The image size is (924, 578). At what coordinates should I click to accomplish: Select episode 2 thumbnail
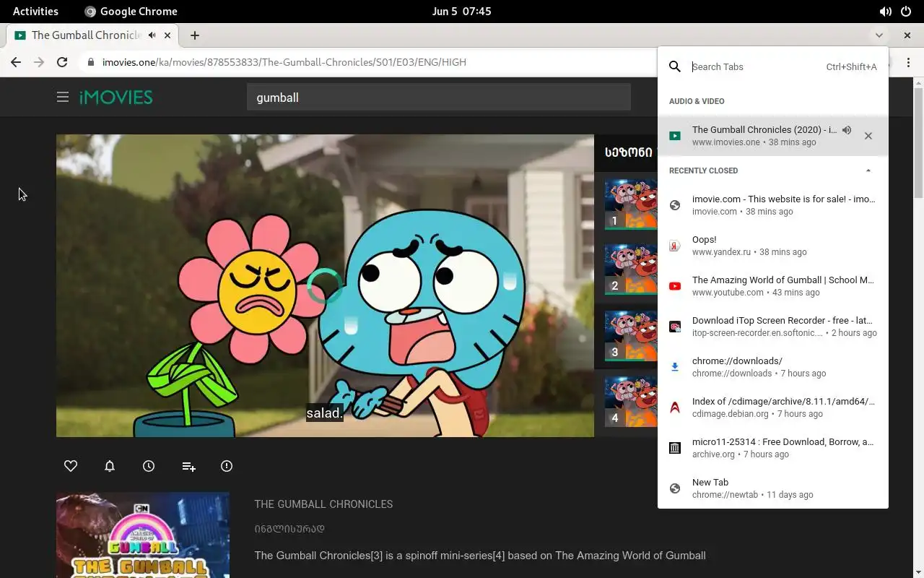click(631, 269)
